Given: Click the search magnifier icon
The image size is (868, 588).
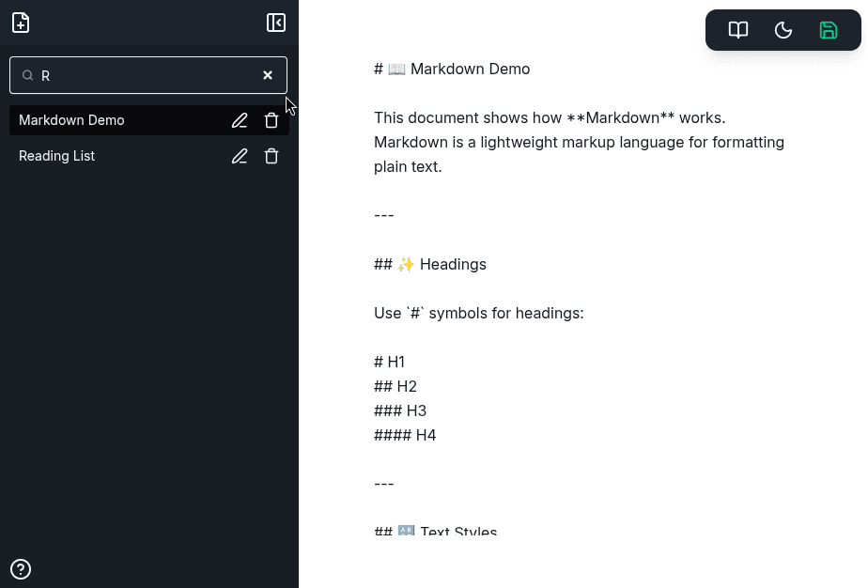Looking at the screenshot, I should (28, 75).
